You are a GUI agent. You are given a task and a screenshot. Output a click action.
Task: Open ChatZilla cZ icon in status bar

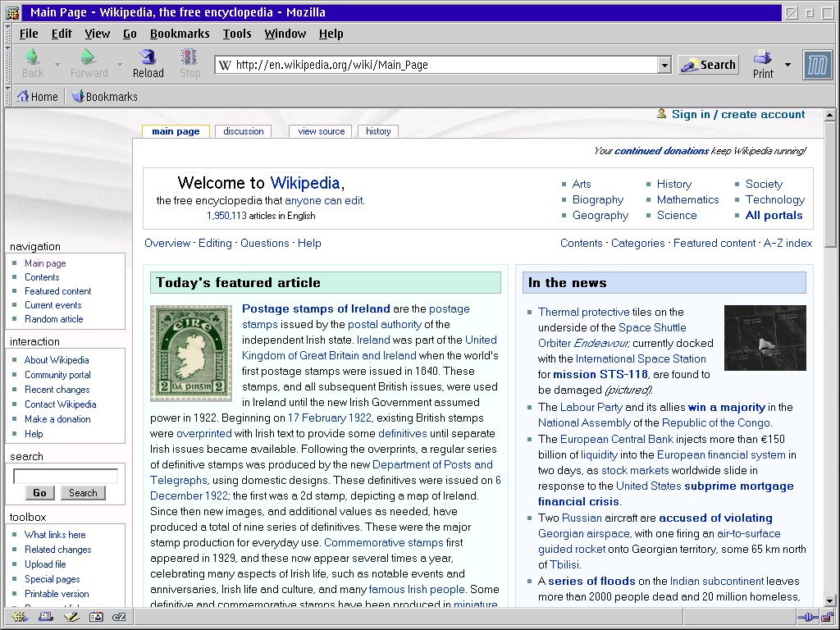(119, 617)
